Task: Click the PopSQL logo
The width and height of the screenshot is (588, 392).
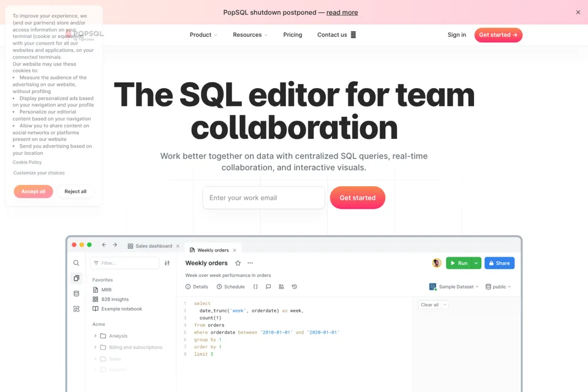Action: tap(85, 35)
